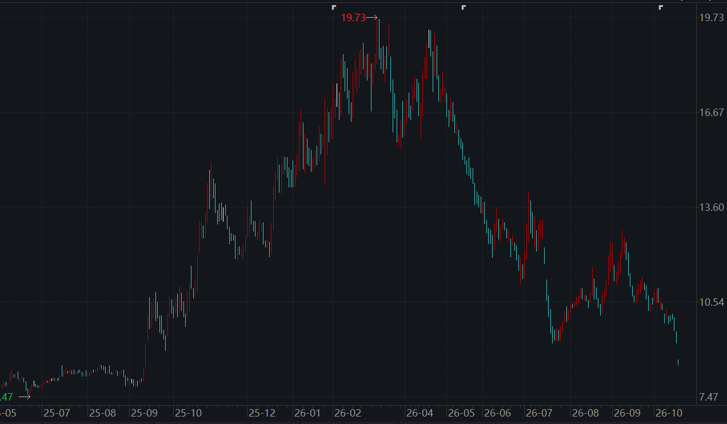Click the 19.73 value on the price axis
This screenshot has height=424, width=727.
(711, 18)
